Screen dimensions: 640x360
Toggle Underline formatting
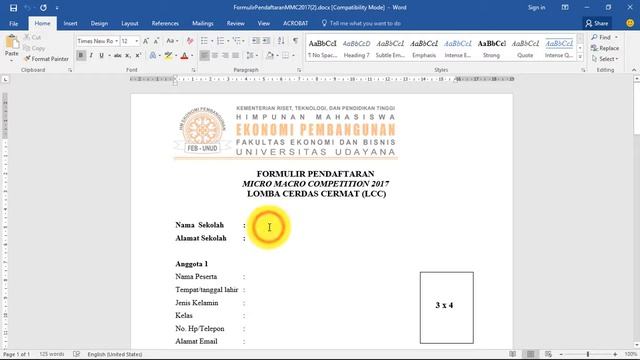(101, 55)
